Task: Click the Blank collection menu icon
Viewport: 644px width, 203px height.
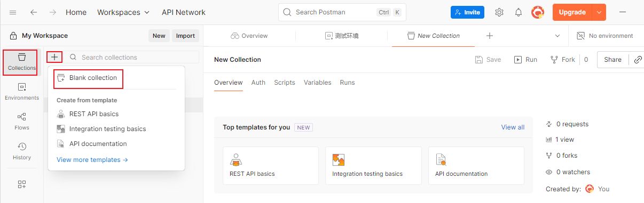Action: pos(61,78)
